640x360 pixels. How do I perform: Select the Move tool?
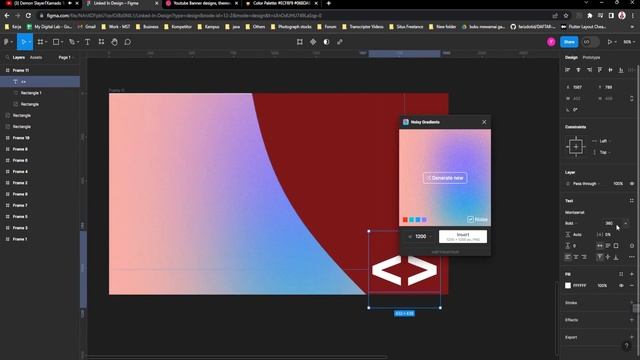23,42
